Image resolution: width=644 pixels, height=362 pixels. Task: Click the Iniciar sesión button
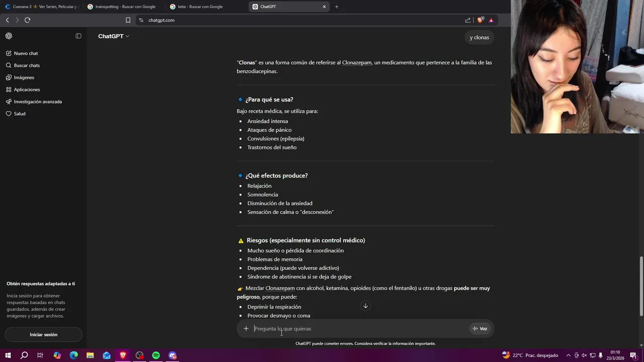click(43, 334)
